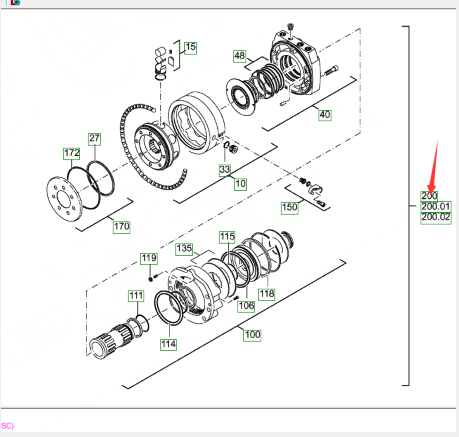The height and width of the screenshot is (437, 459).
Task: Select part callout 115
Action: [227, 237]
